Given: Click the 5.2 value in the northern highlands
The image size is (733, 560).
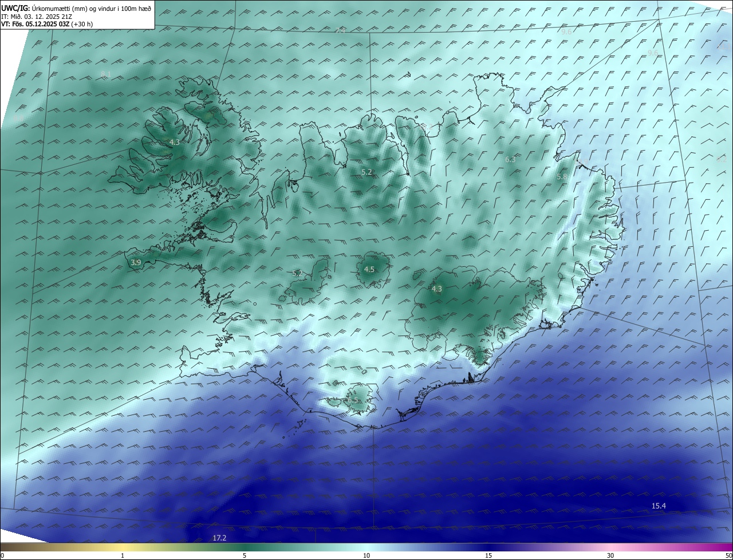Looking at the screenshot, I should tap(367, 172).
